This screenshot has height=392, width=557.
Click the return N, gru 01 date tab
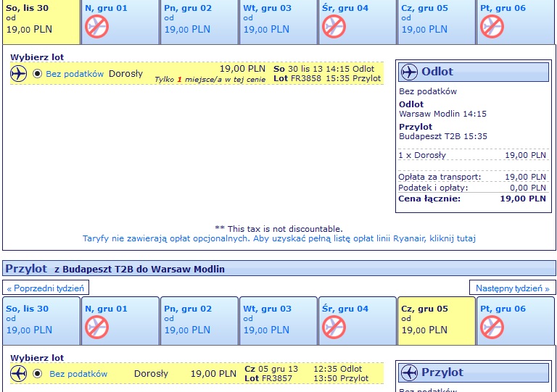click(x=120, y=321)
